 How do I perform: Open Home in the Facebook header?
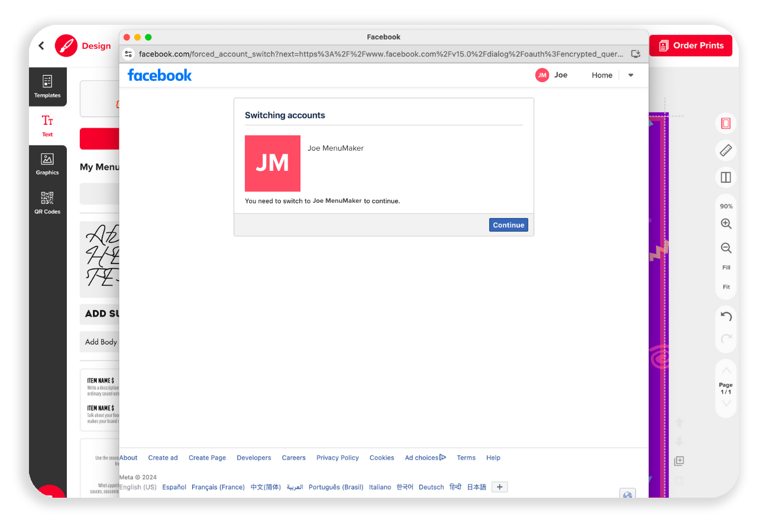click(x=602, y=75)
